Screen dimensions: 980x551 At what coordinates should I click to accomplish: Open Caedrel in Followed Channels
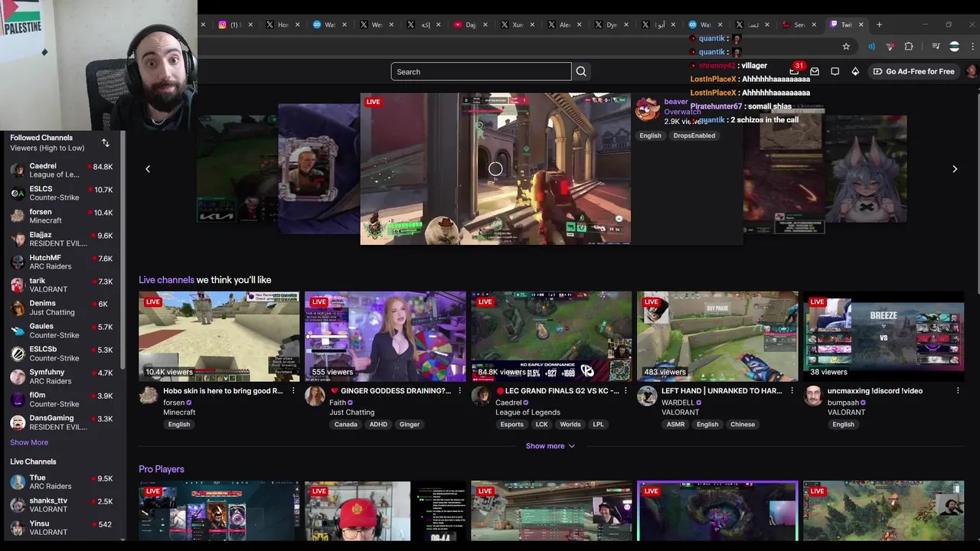[61, 170]
